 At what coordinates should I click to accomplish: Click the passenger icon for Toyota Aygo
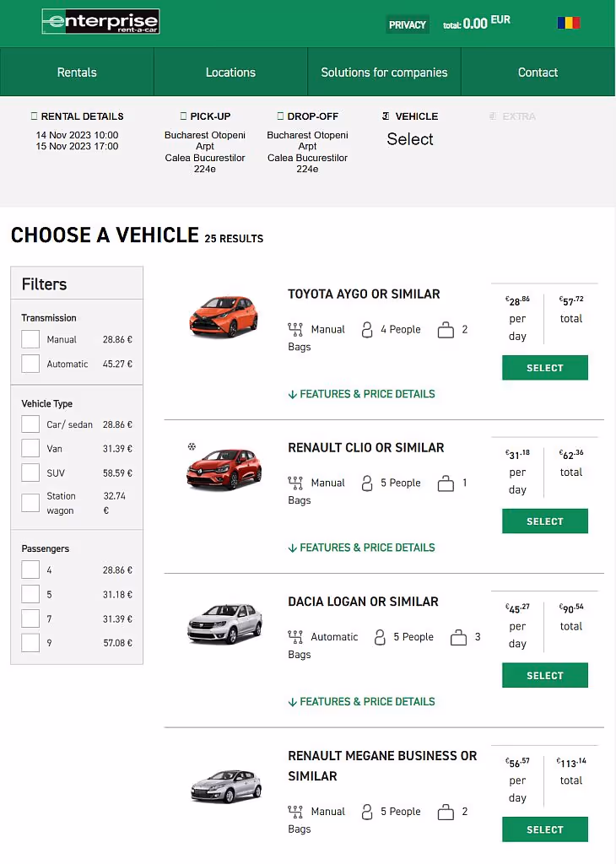pyautogui.click(x=367, y=330)
